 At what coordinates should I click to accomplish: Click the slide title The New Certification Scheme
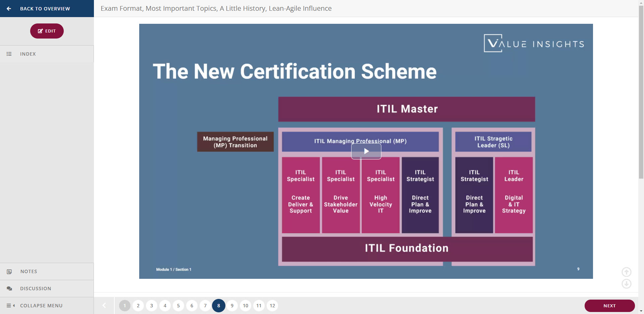coord(294,71)
